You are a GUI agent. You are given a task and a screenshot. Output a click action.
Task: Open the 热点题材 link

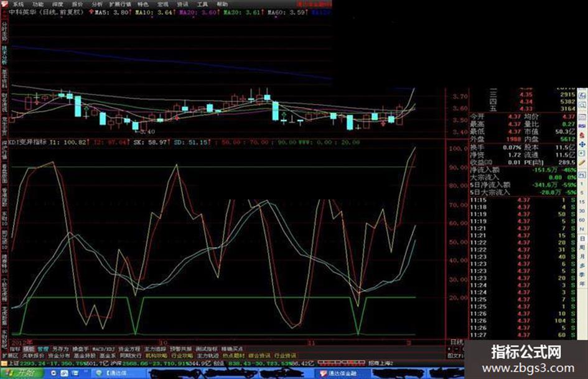click(x=233, y=356)
